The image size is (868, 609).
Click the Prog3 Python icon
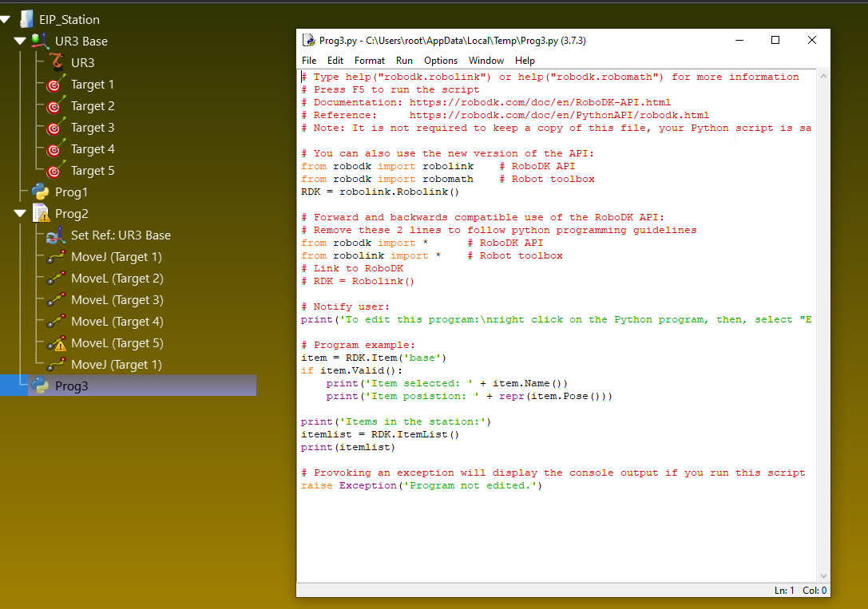[x=40, y=386]
